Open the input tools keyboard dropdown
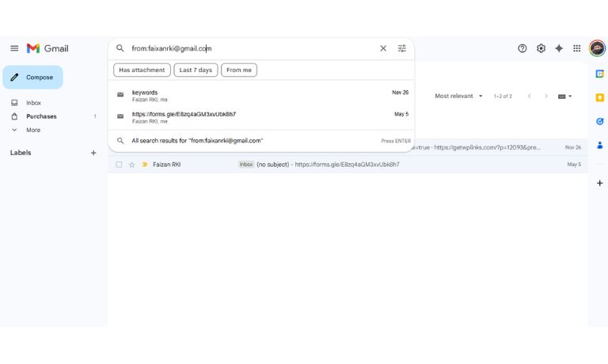Viewport: 608px width, 364px height. point(564,96)
